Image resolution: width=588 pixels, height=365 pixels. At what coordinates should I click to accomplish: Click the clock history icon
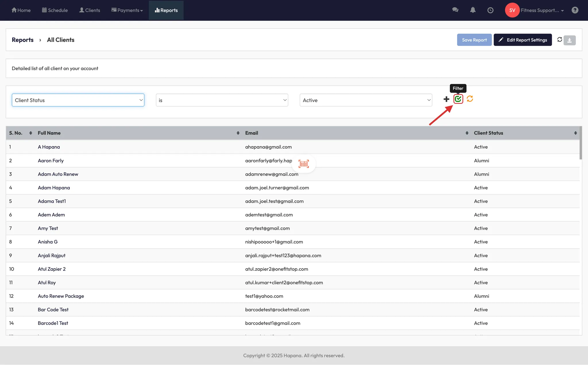click(490, 10)
